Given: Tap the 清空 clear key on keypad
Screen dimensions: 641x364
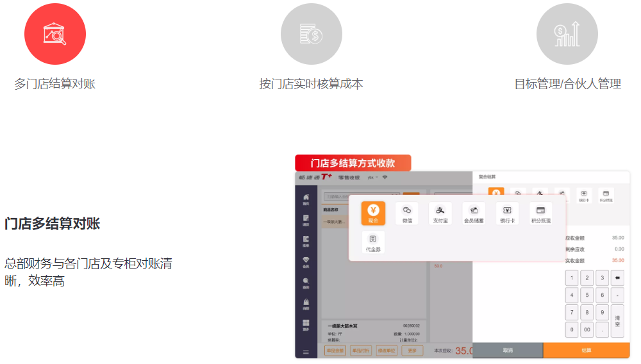Looking at the screenshot, I should click(x=617, y=321).
